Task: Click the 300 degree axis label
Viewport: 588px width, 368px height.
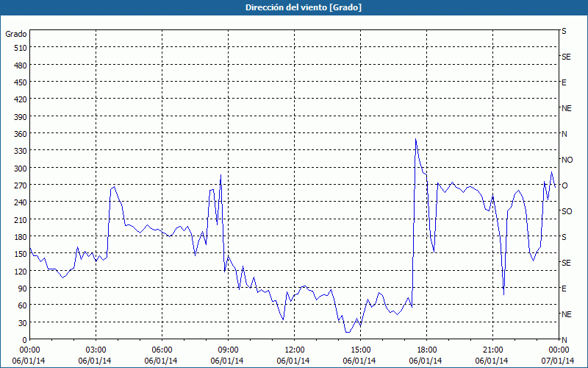Action: pyautogui.click(x=21, y=169)
